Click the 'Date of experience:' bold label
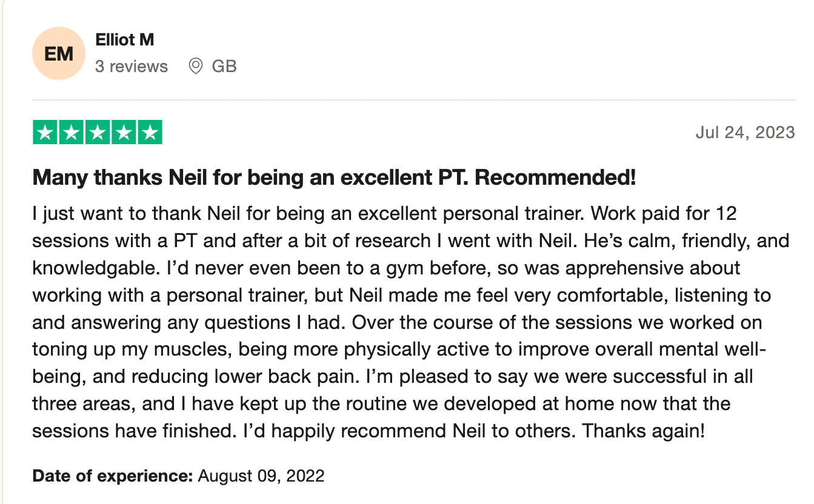Image resolution: width=814 pixels, height=504 pixels. [x=112, y=476]
